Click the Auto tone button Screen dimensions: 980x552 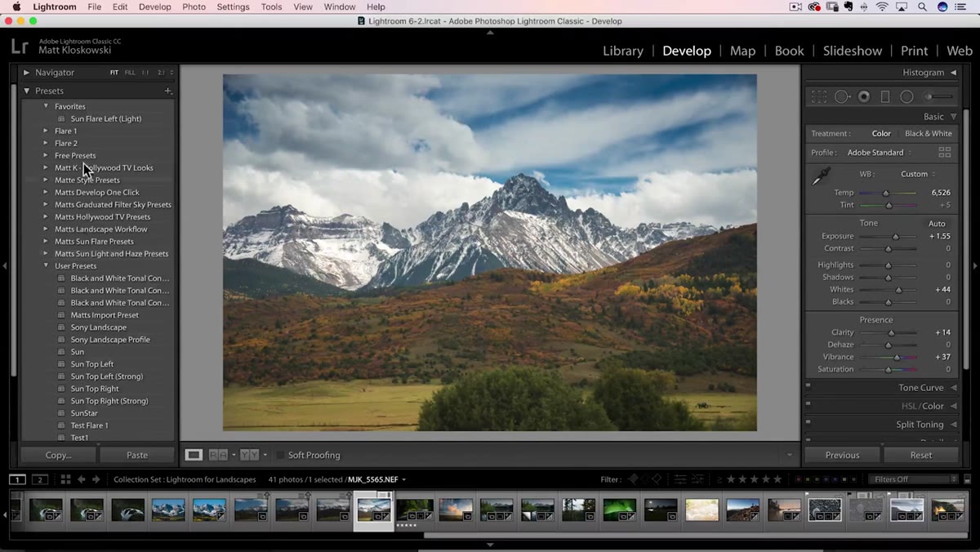click(x=937, y=224)
